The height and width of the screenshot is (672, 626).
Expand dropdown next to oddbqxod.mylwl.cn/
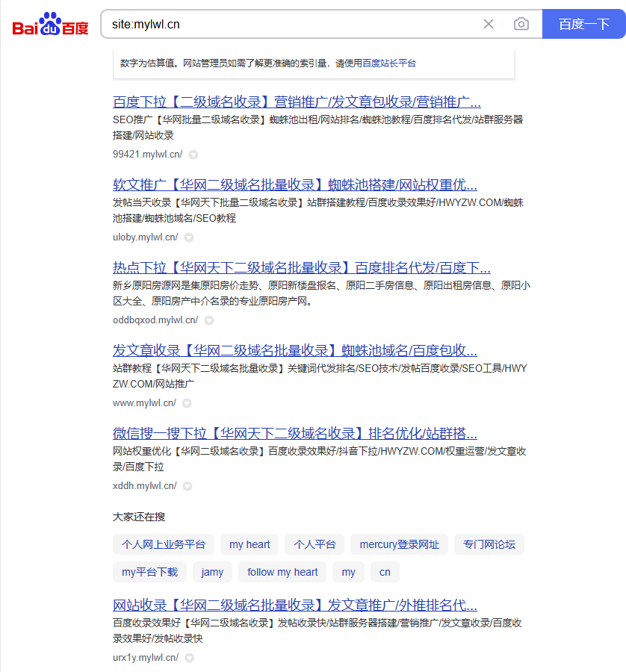(209, 320)
